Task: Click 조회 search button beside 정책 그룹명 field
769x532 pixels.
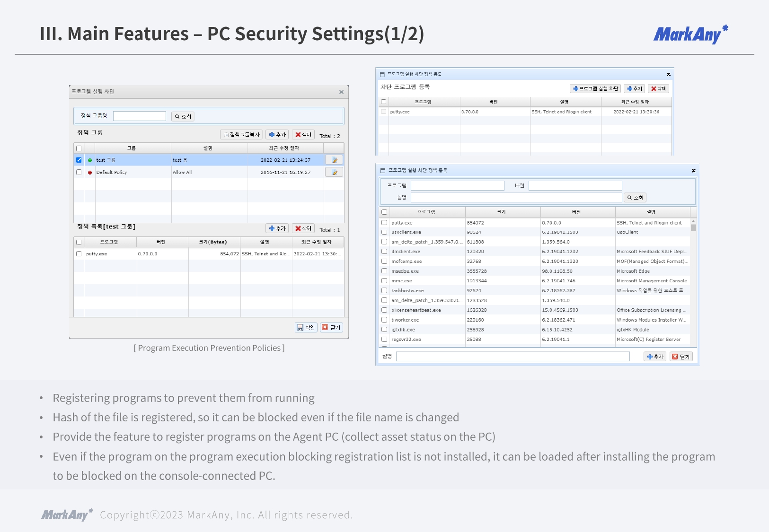Action: pos(183,116)
